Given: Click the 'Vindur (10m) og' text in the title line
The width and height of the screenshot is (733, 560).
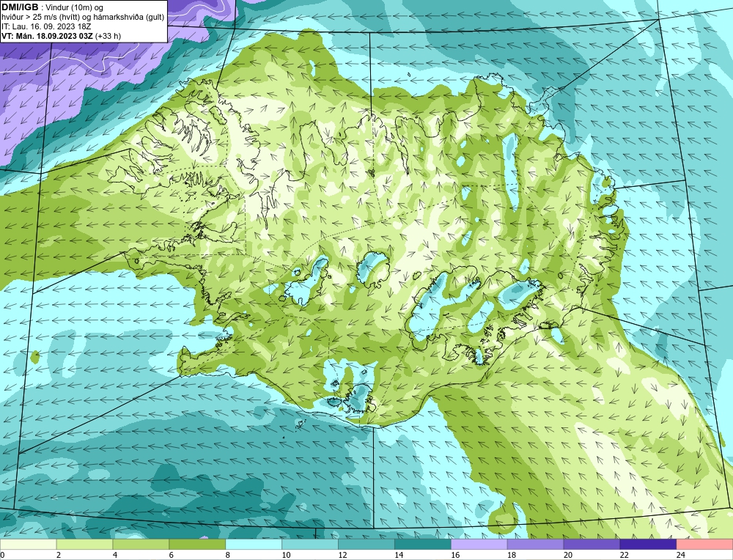Looking at the screenshot, I should tap(75, 7).
